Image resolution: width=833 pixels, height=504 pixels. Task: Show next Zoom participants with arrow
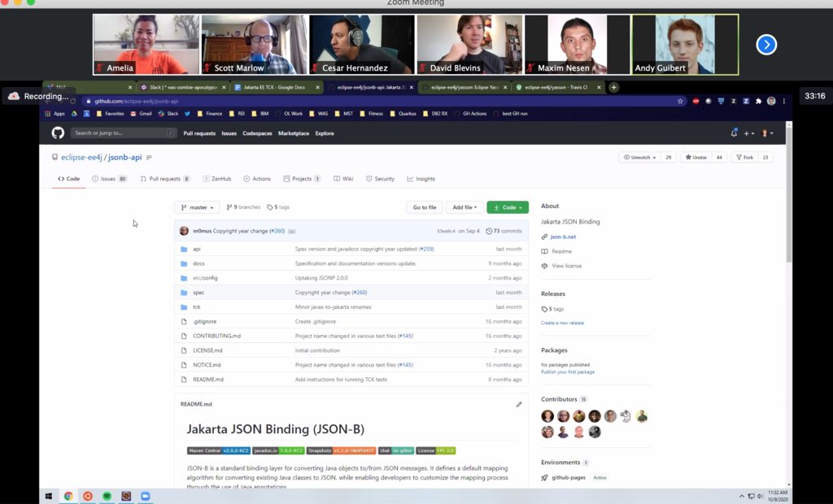(x=766, y=45)
